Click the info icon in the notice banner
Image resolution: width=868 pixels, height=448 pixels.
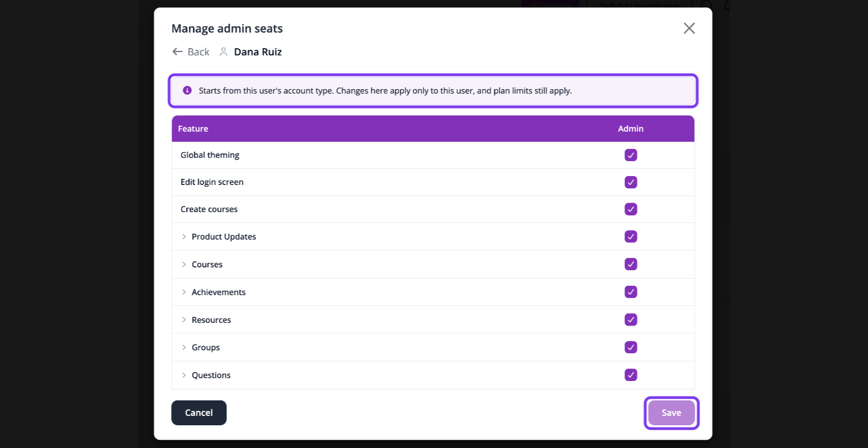tap(187, 90)
